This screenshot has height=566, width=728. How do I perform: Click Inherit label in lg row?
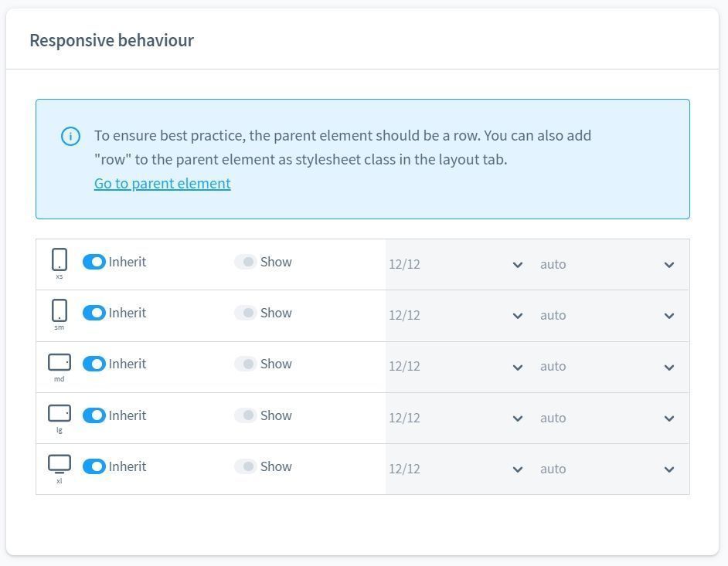tap(127, 415)
